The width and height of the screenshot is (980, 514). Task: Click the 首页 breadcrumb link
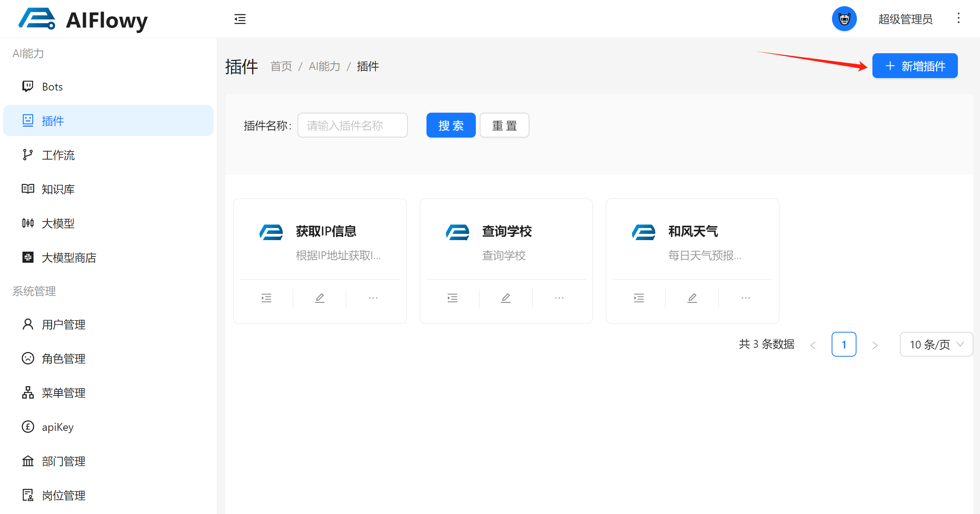[281, 66]
